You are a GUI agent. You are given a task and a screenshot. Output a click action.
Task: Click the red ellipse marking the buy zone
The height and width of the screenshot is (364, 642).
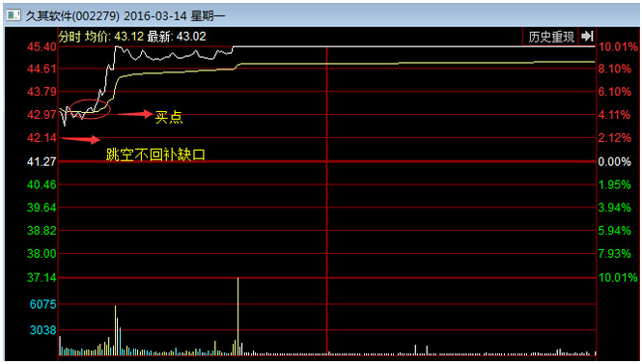click(90, 109)
